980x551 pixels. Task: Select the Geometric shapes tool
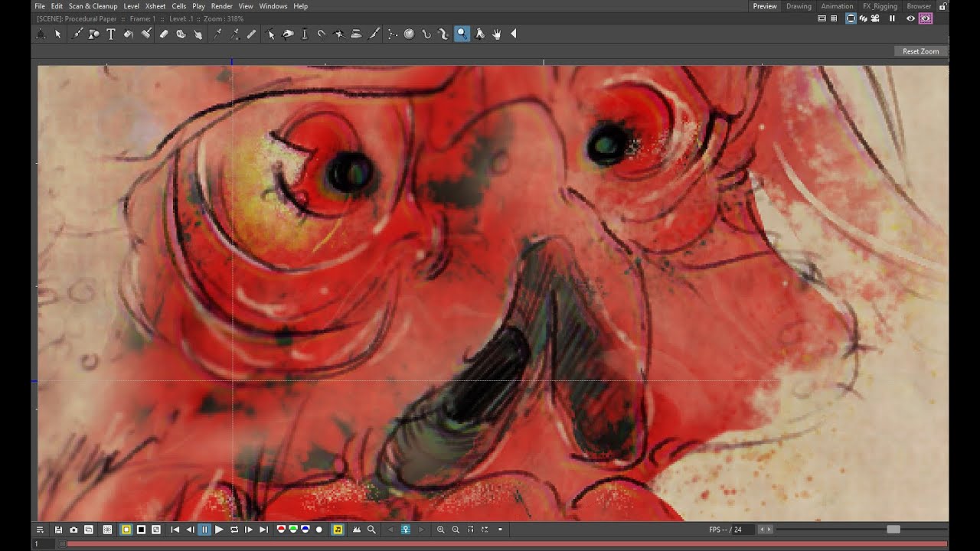[x=93, y=34]
